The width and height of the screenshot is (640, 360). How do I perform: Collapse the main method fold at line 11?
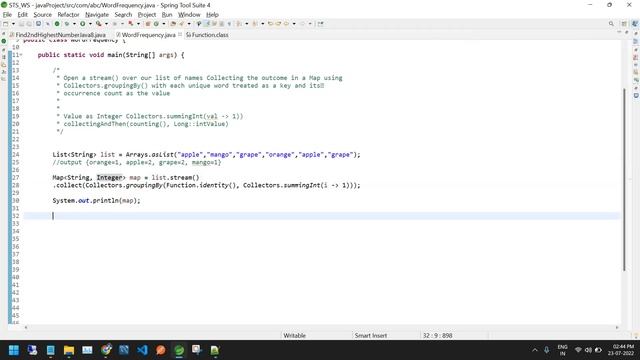(21, 55)
